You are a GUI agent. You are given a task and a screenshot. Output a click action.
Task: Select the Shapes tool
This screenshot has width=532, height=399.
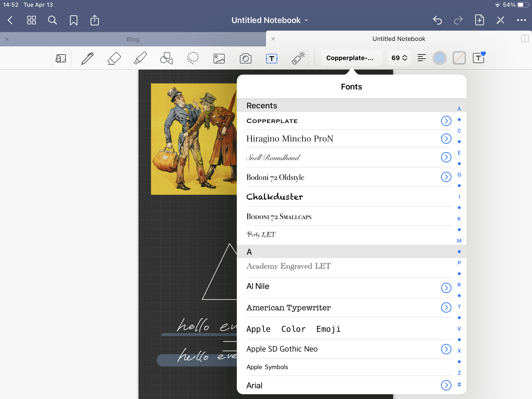(166, 58)
